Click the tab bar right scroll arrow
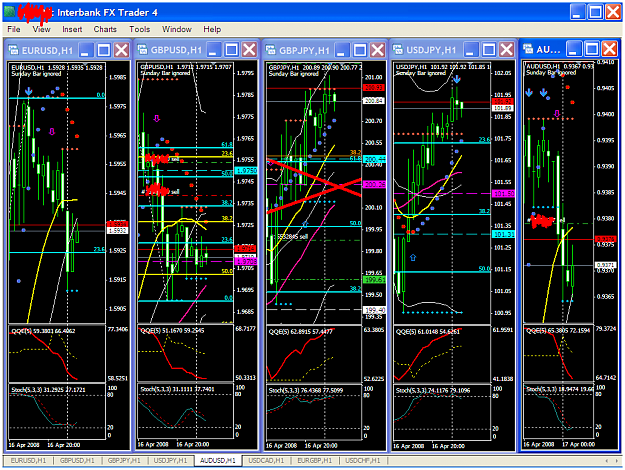This screenshot has height=470, width=625. pos(615,461)
